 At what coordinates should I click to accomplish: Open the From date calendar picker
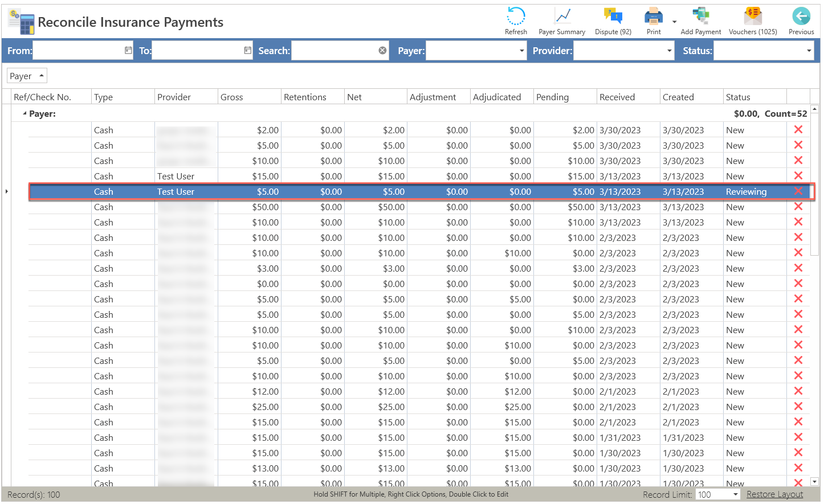[128, 51]
